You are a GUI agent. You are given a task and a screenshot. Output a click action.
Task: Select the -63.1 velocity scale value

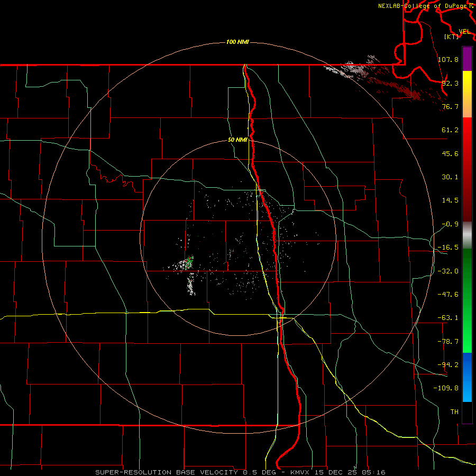448,318
